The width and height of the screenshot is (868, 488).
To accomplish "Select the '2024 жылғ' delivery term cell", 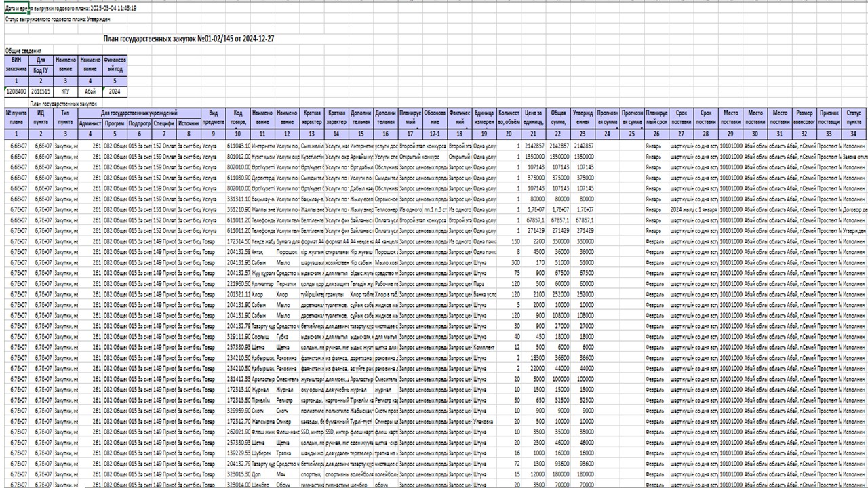I will [682, 209].
